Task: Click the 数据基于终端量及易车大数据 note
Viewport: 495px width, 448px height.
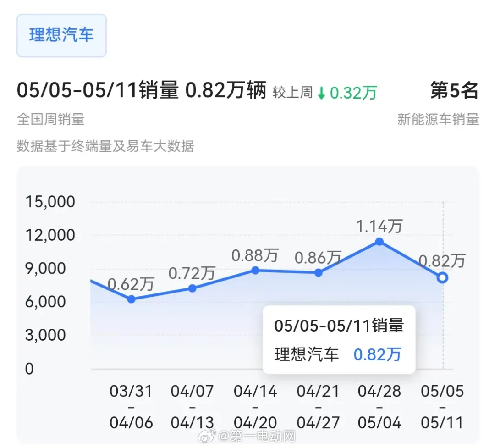Action: [105, 146]
